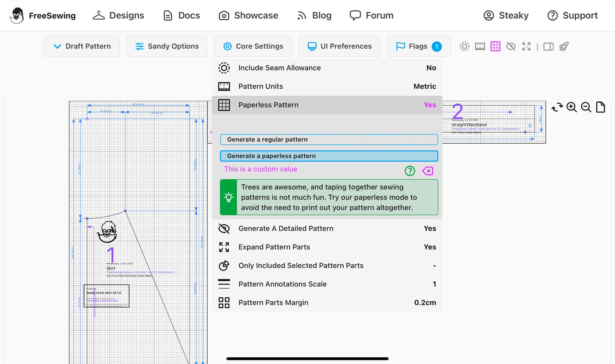Zoom in on the pattern view
This screenshot has width=615, height=364.
(571, 107)
